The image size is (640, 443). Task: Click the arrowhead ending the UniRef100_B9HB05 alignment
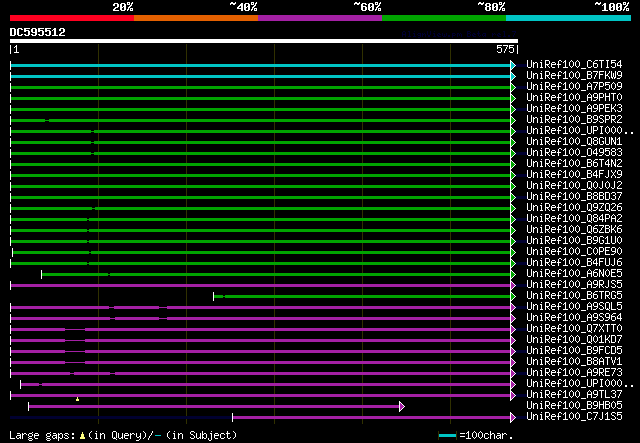pyautogui.click(x=402, y=406)
